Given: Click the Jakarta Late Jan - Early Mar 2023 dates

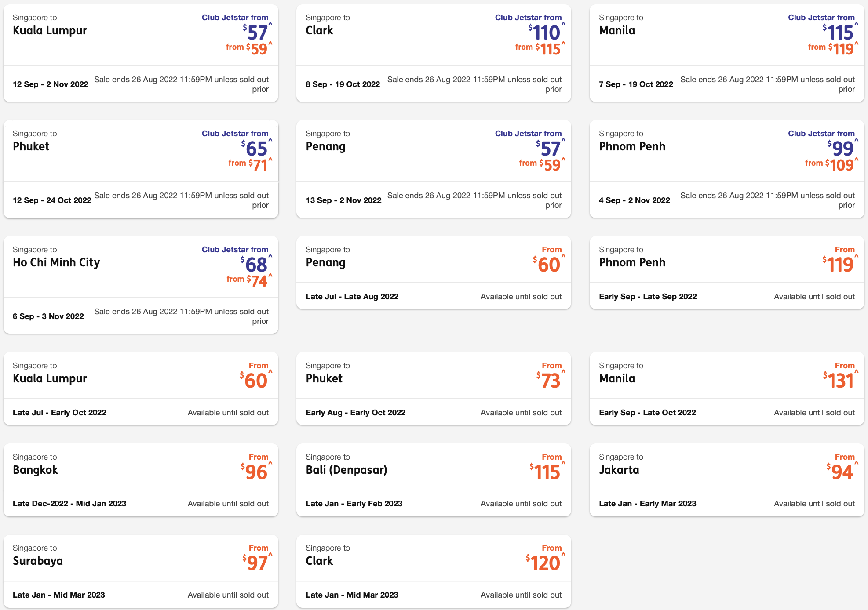Looking at the screenshot, I should (x=648, y=504).
